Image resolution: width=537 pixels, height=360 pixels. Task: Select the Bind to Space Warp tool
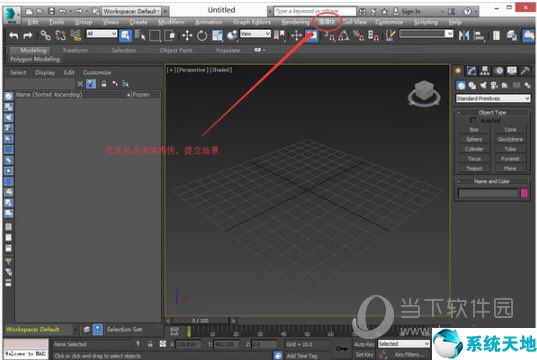[75, 35]
